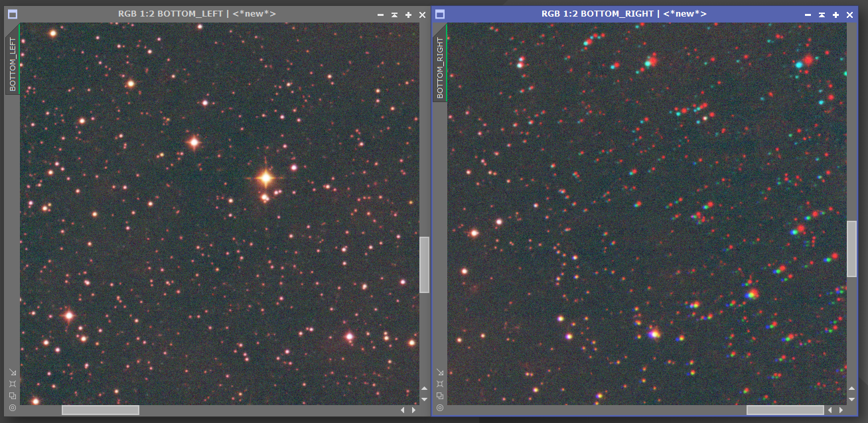Click scroll-left arrow in BOTTOM_RIGHT window
The width and height of the screenshot is (868, 423).
pos(830,410)
